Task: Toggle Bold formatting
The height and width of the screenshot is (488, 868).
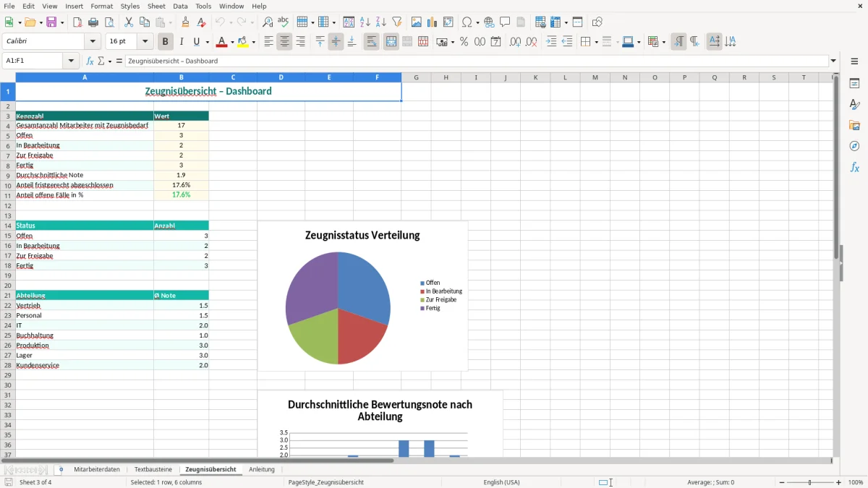Action: pyautogui.click(x=166, y=42)
